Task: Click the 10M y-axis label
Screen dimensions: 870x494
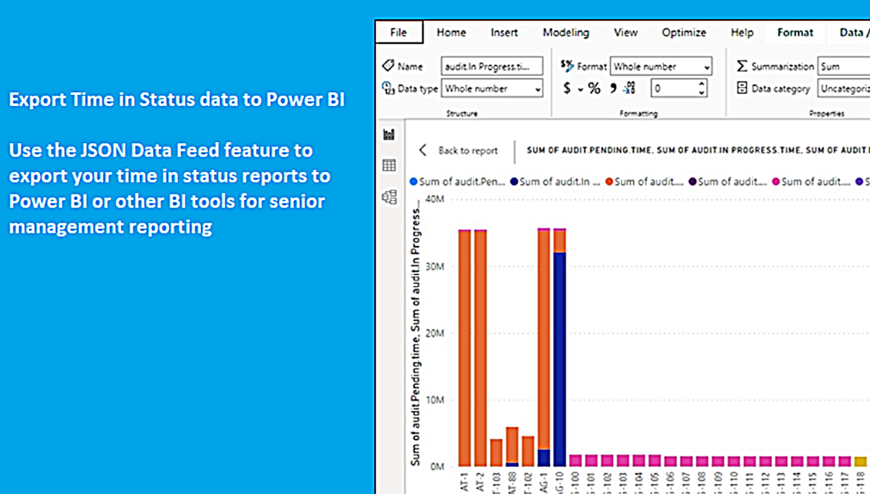Action: (435, 400)
